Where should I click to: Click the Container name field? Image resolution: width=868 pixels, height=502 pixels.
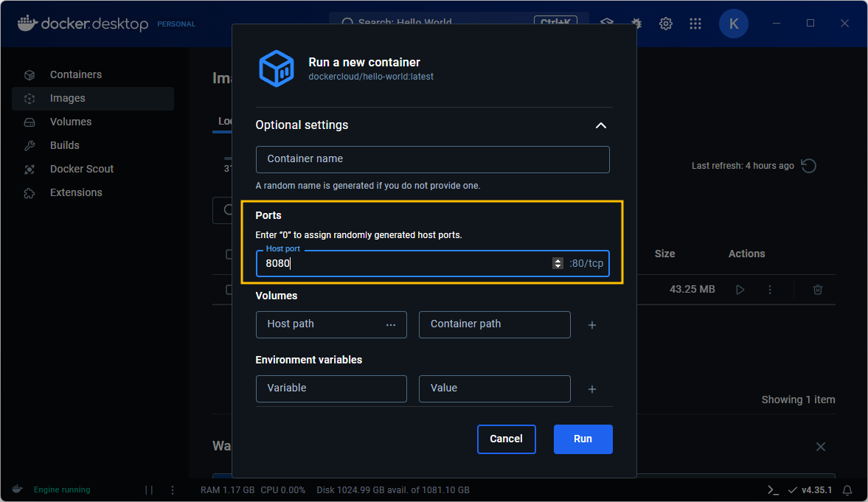[432, 159]
